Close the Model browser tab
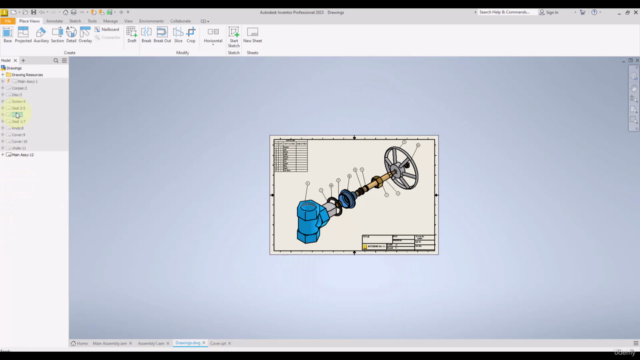This screenshot has width=640, height=360. click(15, 60)
